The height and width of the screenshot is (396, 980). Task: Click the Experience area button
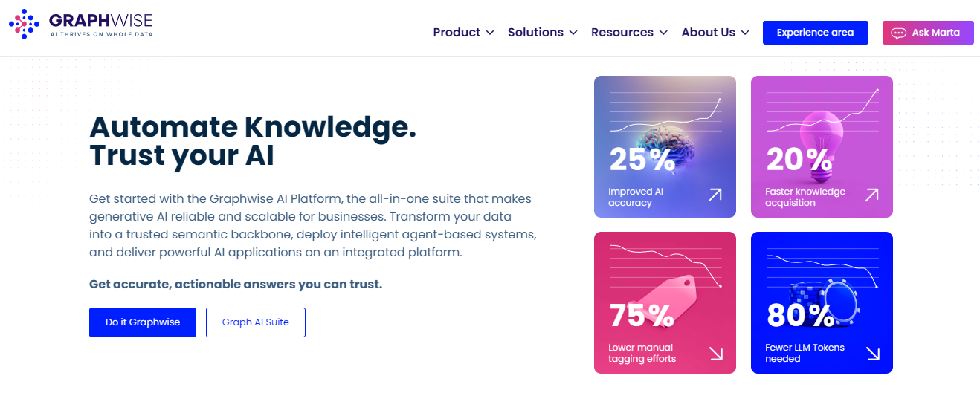click(x=816, y=33)
